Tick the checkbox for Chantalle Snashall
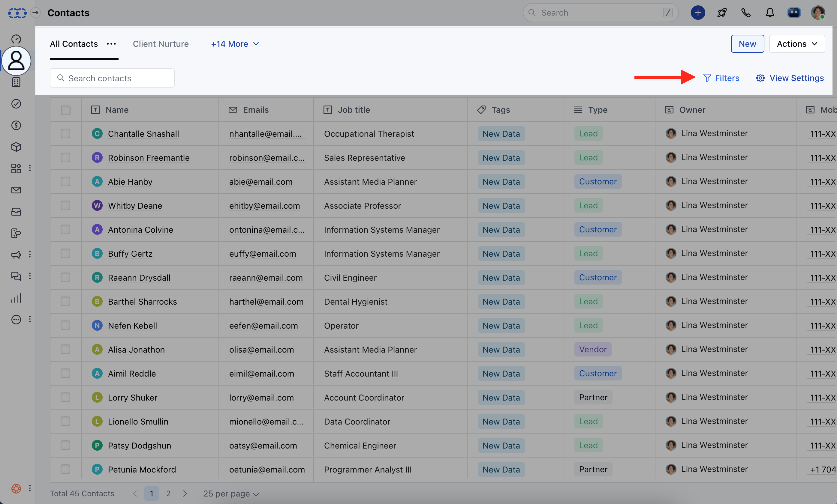Image resolution: width=837 pixels, height=504 pixels. click(x=65, y=133)
